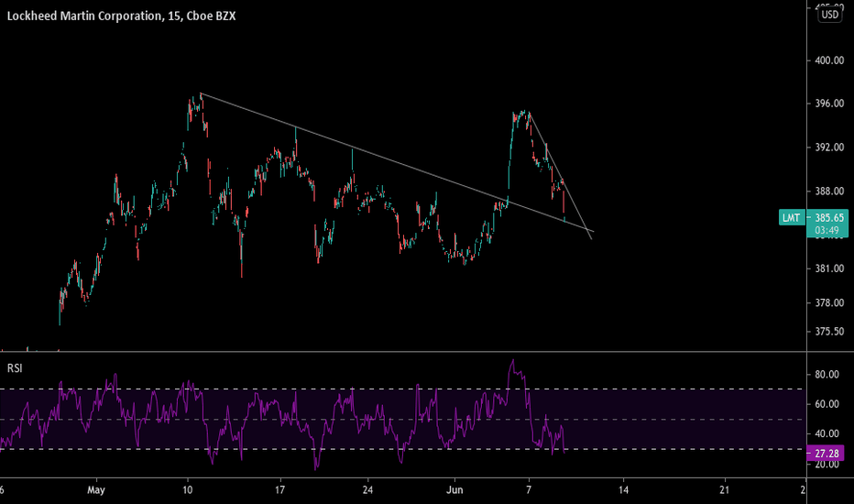Click the May label on time axis
Image resolution: width=854 pixels, height=504 pixels.
96,490
